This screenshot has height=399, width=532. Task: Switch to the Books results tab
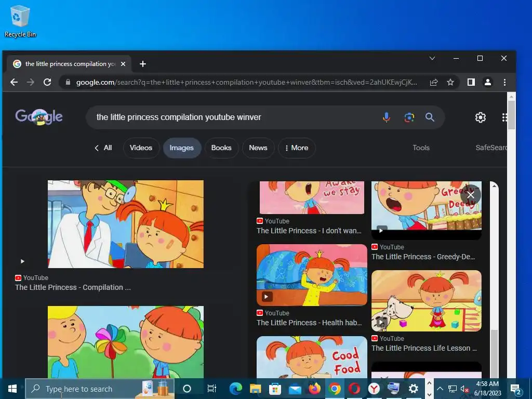pos(221,148)
